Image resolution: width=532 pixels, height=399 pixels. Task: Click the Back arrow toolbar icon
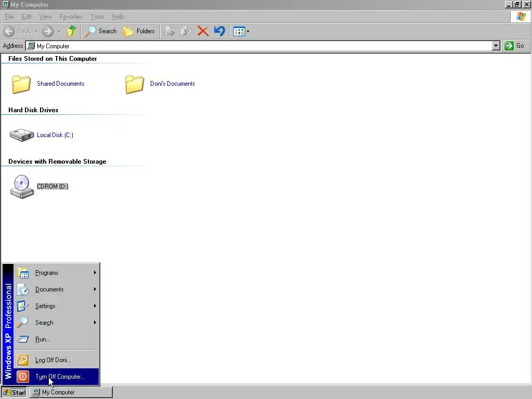click(9, 31)
